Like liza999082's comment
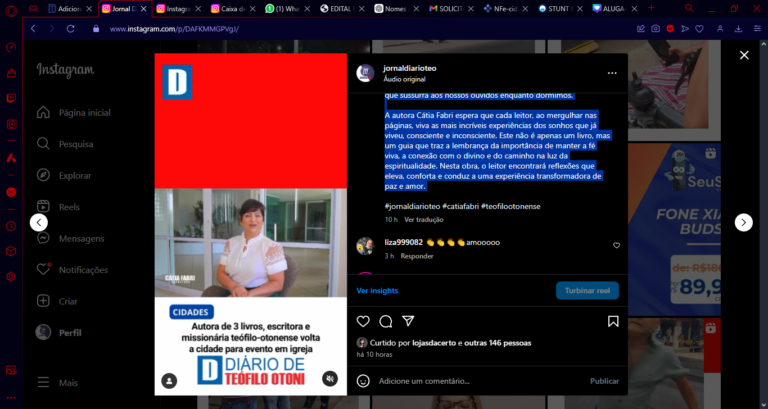Image resolution: width=768 pixels, height=409 pixels. [617, 245]
